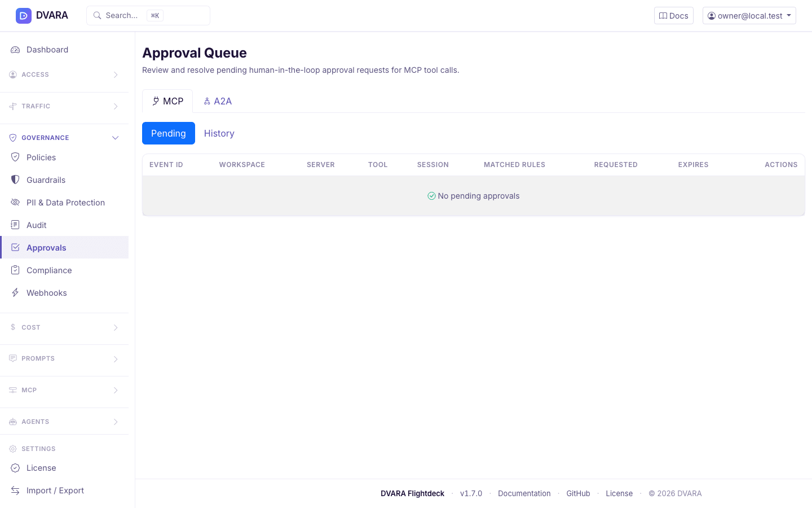
Task: Click the v1.7.0 version text
Action: pos(471,493)
